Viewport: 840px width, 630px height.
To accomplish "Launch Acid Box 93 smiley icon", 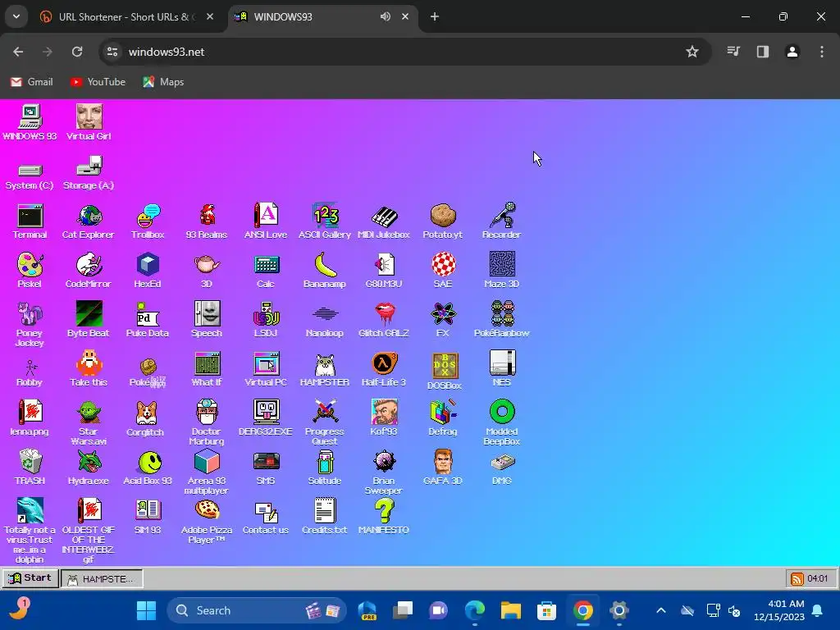I will click(148, 467).
